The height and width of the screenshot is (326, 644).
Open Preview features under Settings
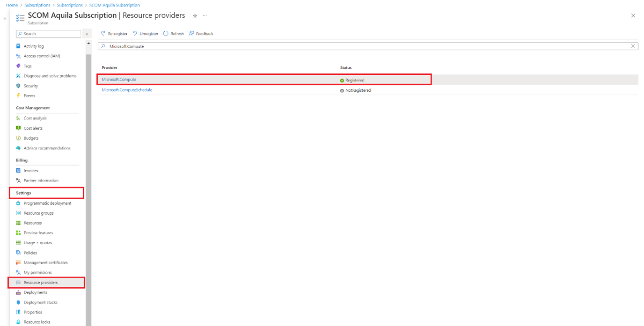pos(38,232)
